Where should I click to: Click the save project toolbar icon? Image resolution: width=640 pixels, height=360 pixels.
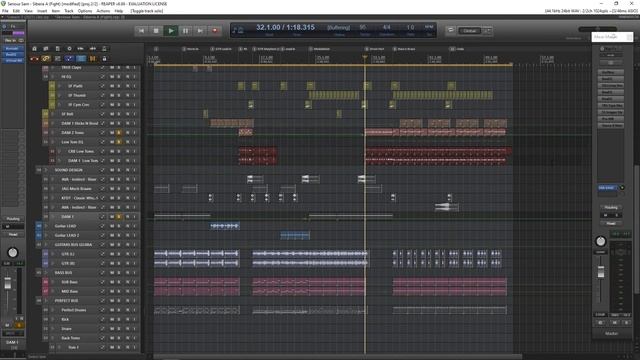pyautogui.click(x=58, y=49)
